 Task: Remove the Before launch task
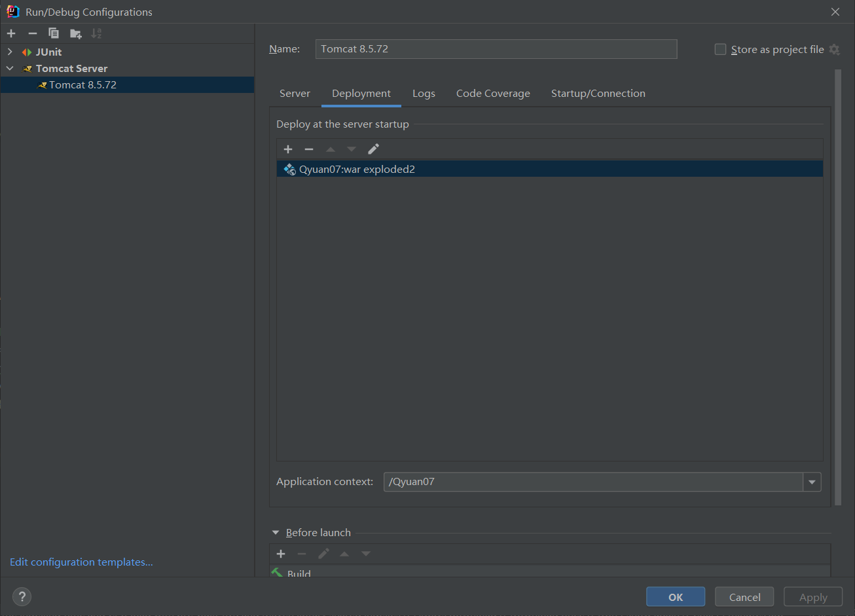[x=302, y=554]
